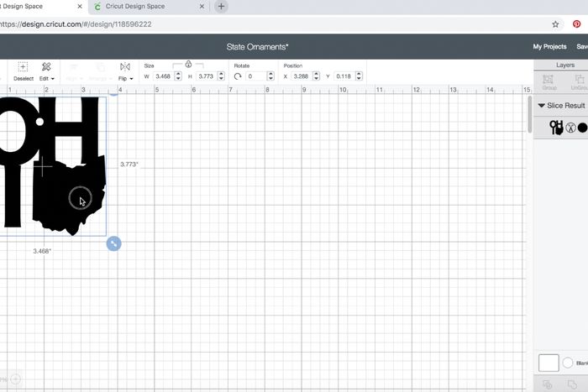Click the cut linetype scissors icon in layer

point(570,128)
